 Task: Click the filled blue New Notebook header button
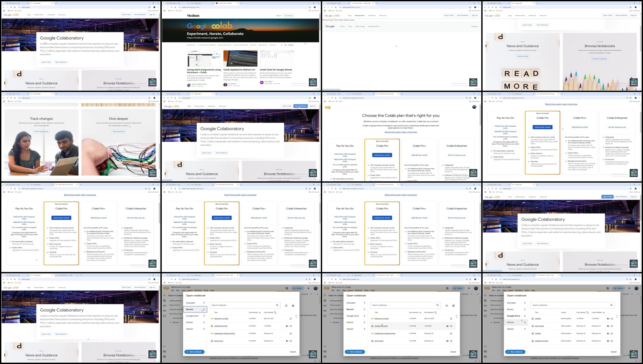[300, 106]
